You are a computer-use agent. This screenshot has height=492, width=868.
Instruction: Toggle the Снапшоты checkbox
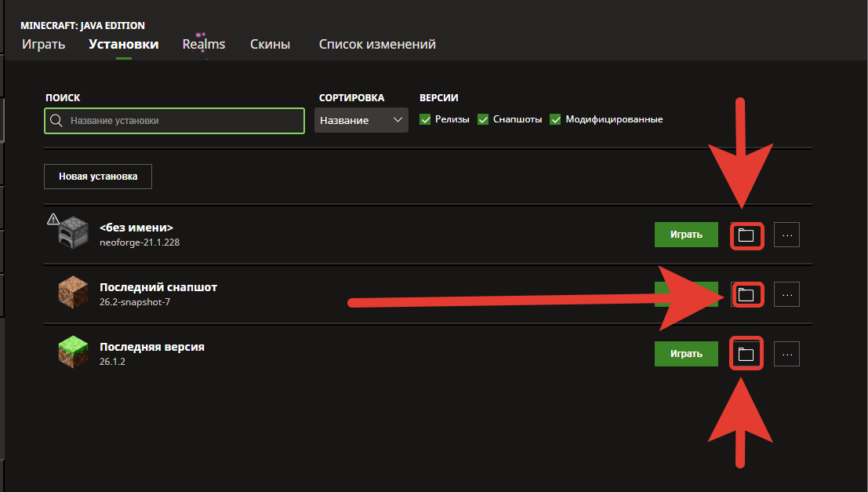483,119
